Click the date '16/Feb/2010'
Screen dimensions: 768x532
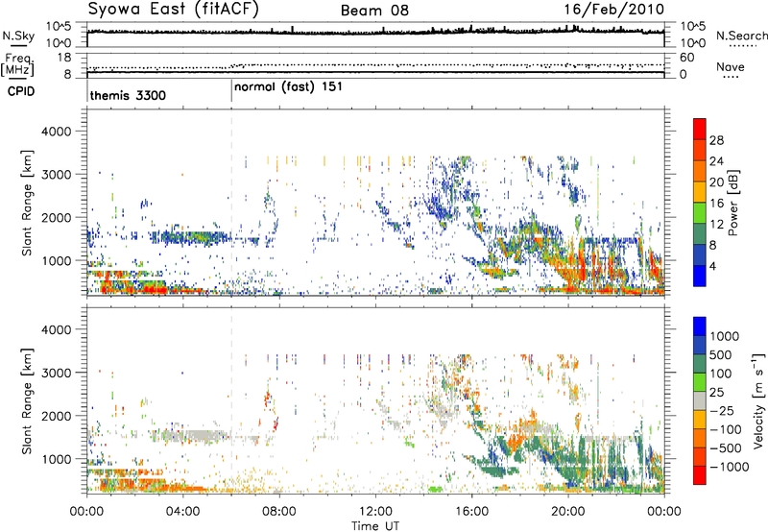[x=613, y=10]
